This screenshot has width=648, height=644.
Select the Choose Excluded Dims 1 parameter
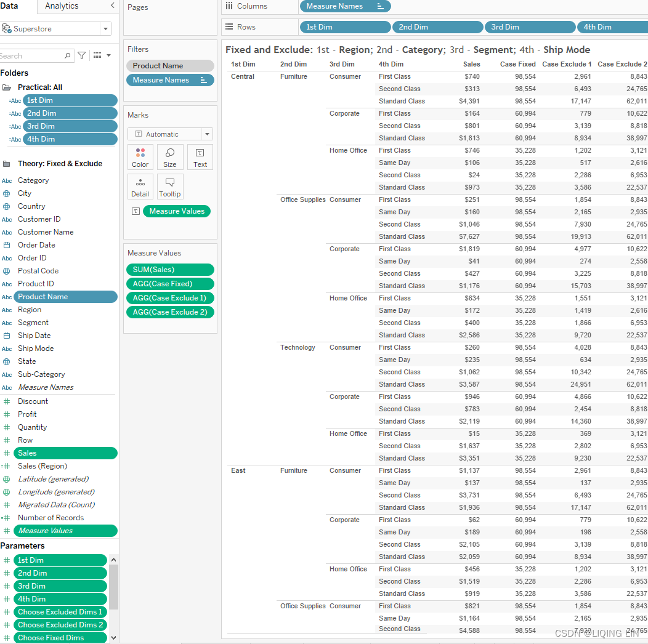click(x=60, y=612)
